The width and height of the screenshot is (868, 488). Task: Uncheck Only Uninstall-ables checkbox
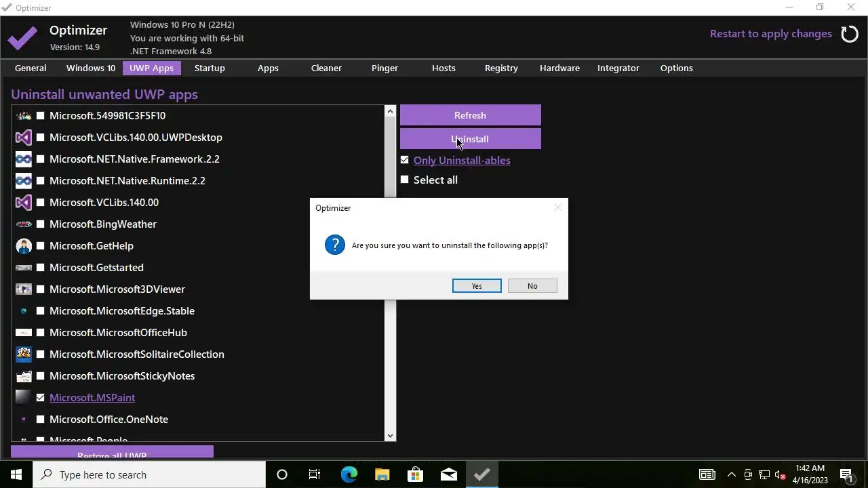[x=405, y=160]
